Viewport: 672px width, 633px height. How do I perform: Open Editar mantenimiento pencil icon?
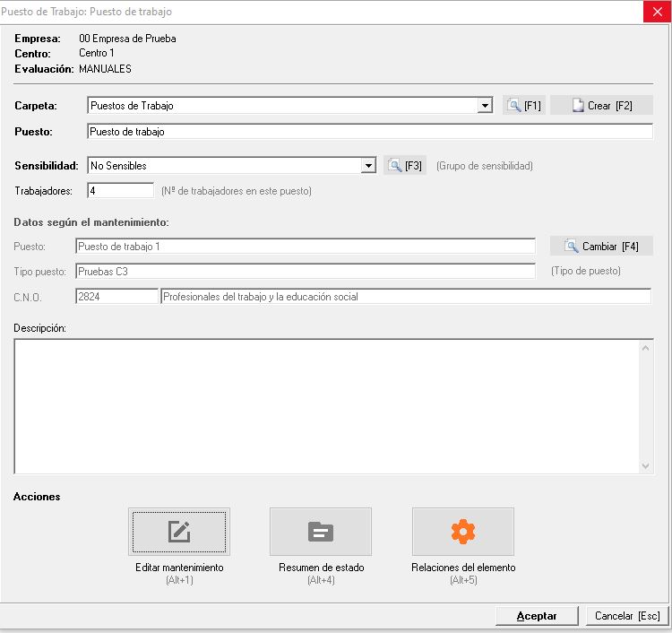tap(179, 532)
